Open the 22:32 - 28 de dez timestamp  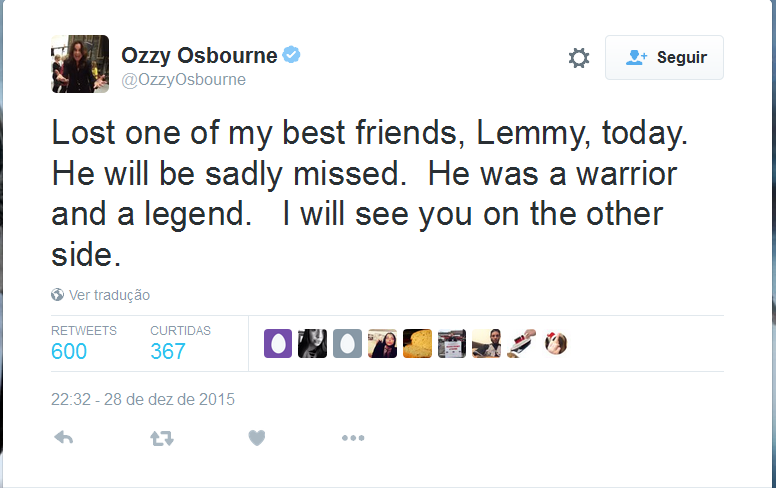coord(143,399)
